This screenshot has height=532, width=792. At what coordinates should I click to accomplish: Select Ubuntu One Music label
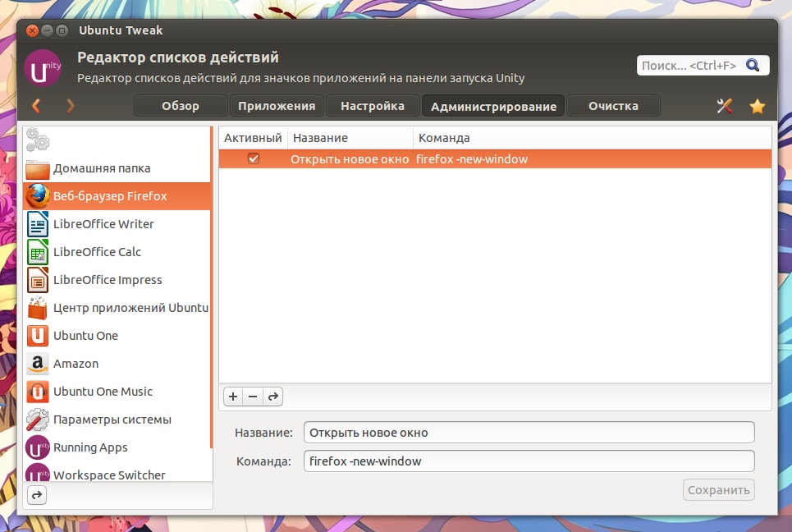click(103, 392)
